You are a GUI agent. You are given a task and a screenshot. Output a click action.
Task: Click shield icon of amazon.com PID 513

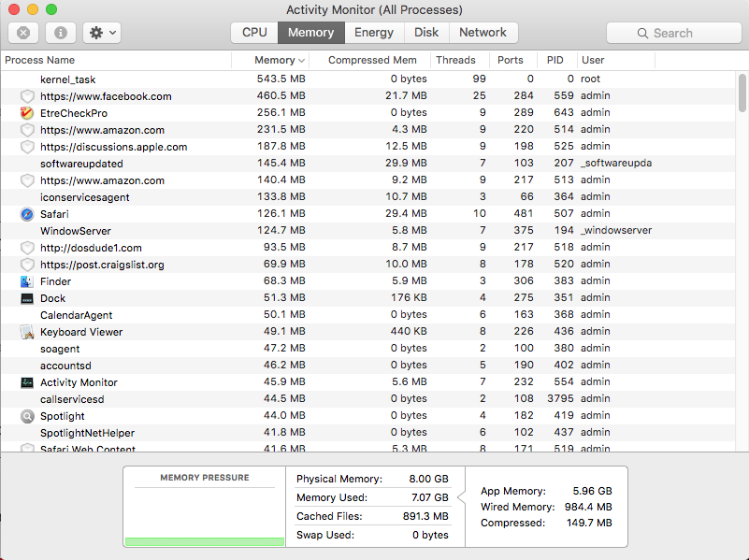point(27,180)
